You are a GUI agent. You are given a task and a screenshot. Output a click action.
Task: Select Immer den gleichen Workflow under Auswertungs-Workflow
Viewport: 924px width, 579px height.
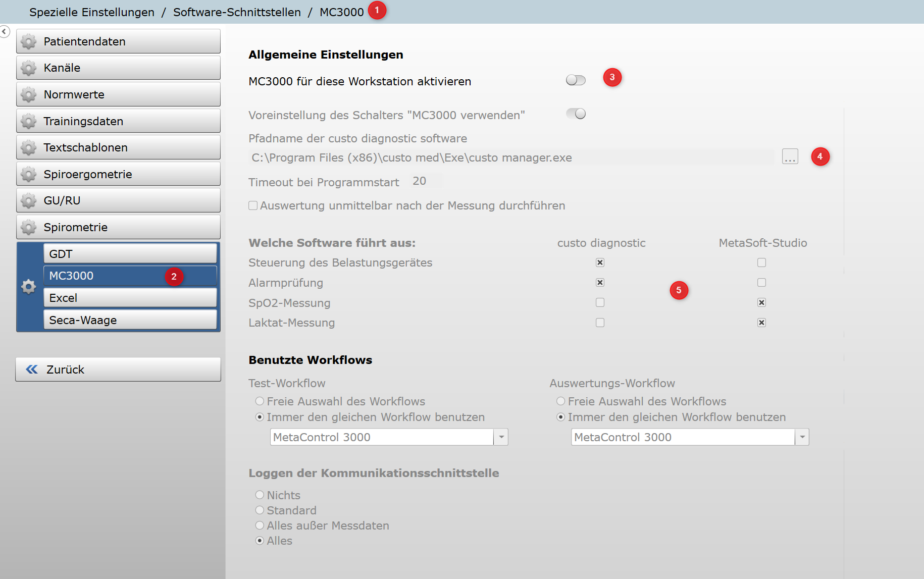560,417
